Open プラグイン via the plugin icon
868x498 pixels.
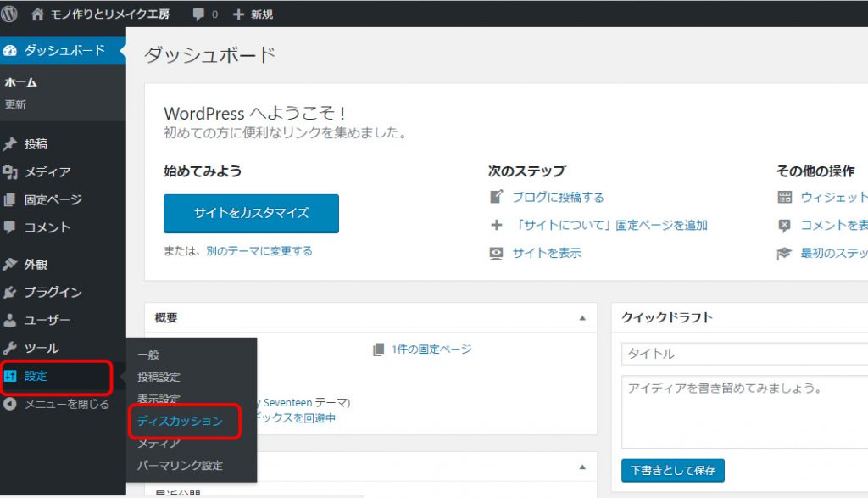pos(12,292)
